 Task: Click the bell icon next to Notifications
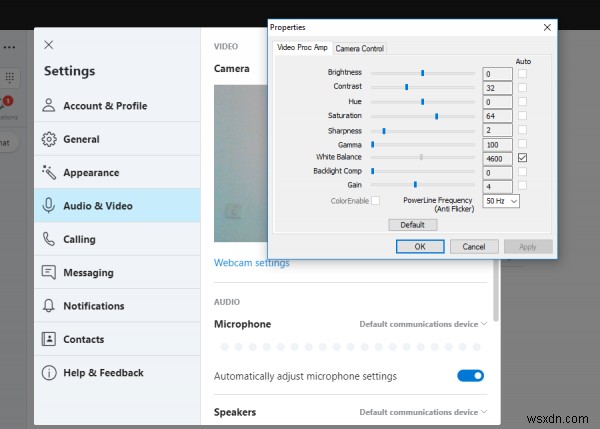coord(49,306)
